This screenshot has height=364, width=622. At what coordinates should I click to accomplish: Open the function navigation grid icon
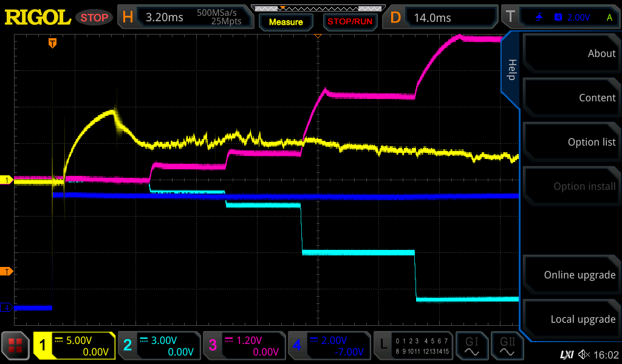click(16, 346)
